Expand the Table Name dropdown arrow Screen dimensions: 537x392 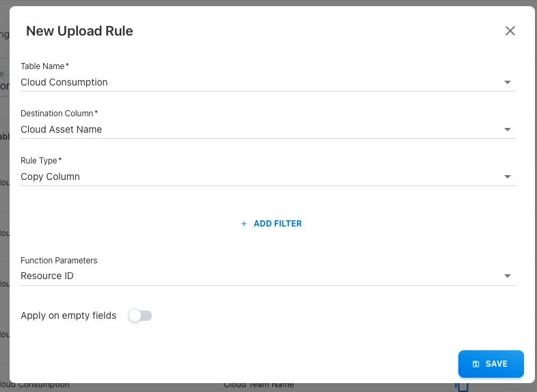point(508,82)
